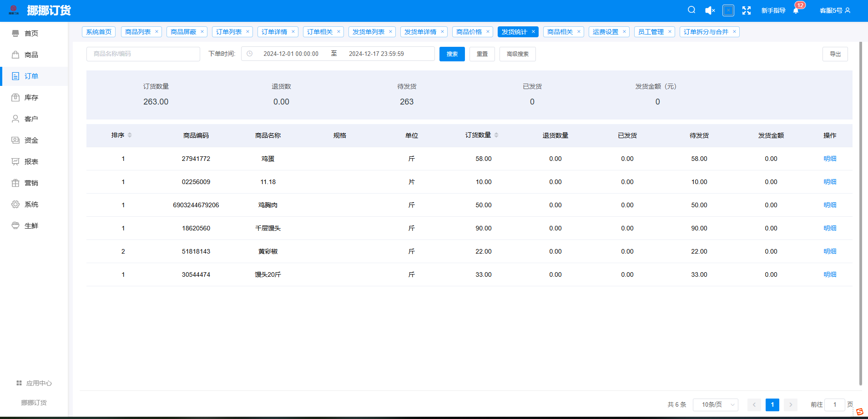This screenshot has height=419, width=868.
Task: Open the 客服5号 user account menu
Action: (x=835, y=10)
